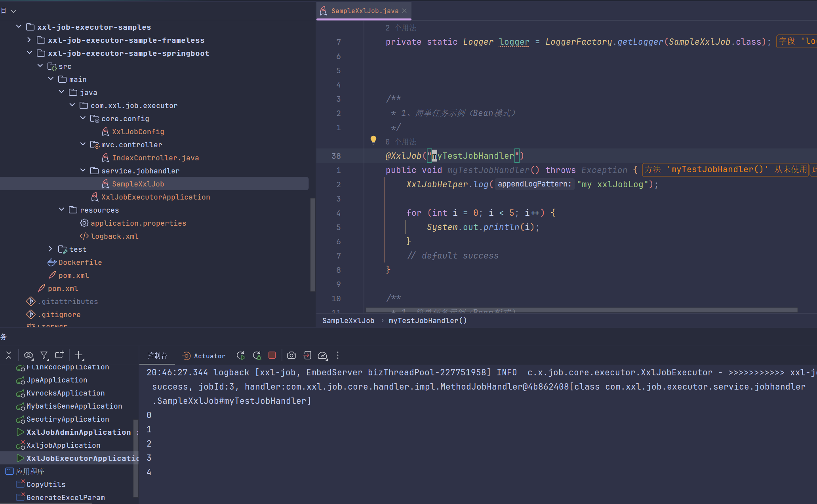Collapse the java folder
The width and height of the screenshot is (817, 504).
pyautogui.click(x=61, y=92)
